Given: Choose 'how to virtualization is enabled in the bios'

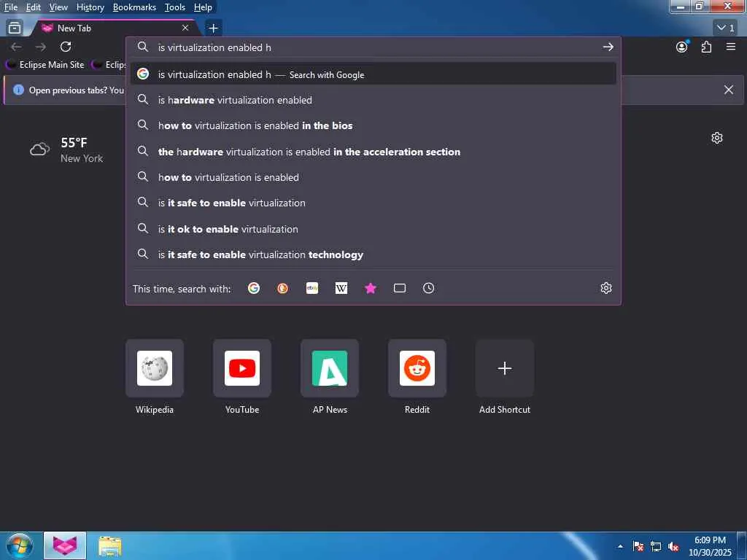Looking at the screenshot, I should [373, 125].
